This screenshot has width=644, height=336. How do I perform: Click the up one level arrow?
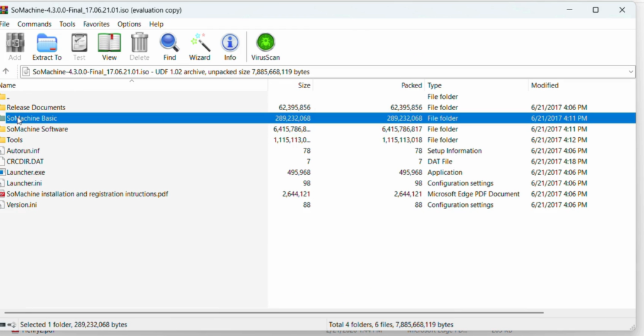click(6, 72)
